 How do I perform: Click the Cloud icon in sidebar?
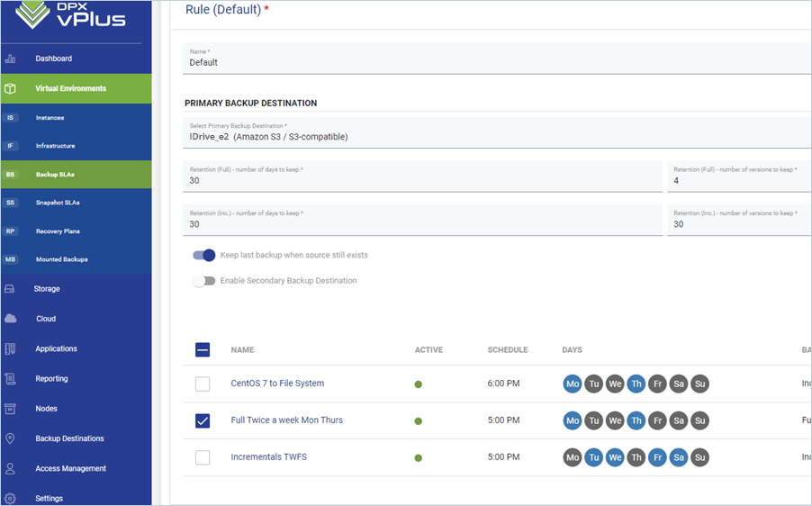[11, 319]
